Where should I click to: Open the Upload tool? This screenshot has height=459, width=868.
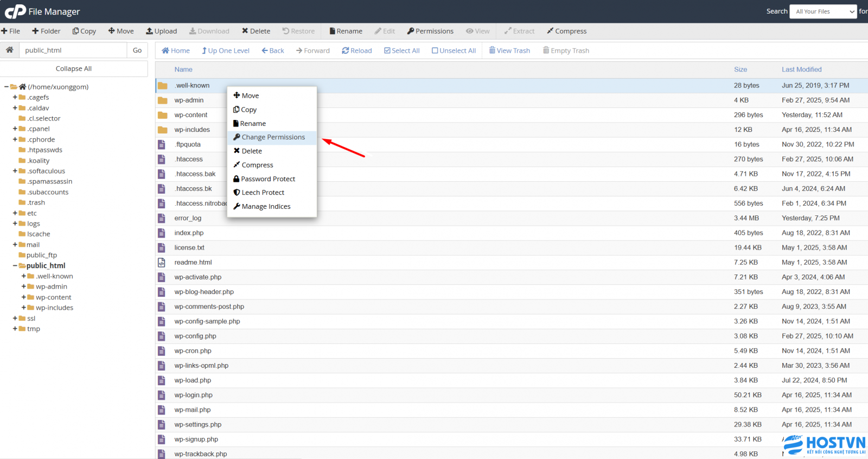pos(161,31)
